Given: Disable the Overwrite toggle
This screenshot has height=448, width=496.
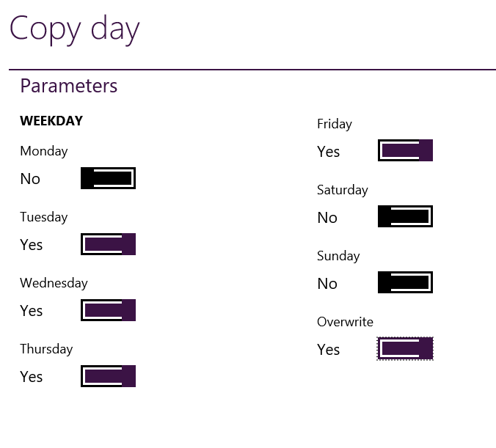Looking at the screenshot, I should click(x=405, y=348).
